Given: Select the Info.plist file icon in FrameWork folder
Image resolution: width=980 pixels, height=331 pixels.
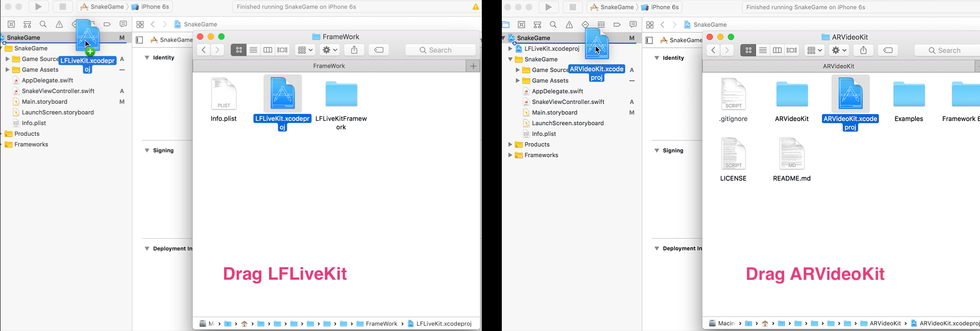Looking at the screenshot, I should coord(224,94).
